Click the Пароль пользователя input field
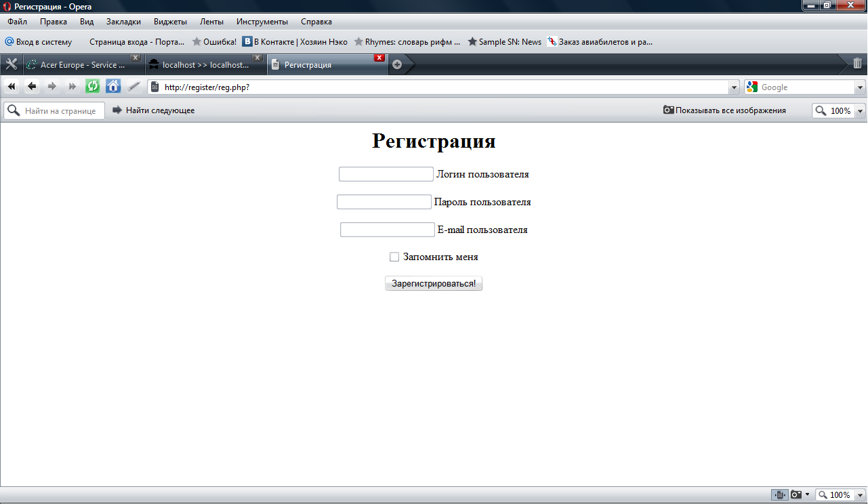 coord(384,202)
